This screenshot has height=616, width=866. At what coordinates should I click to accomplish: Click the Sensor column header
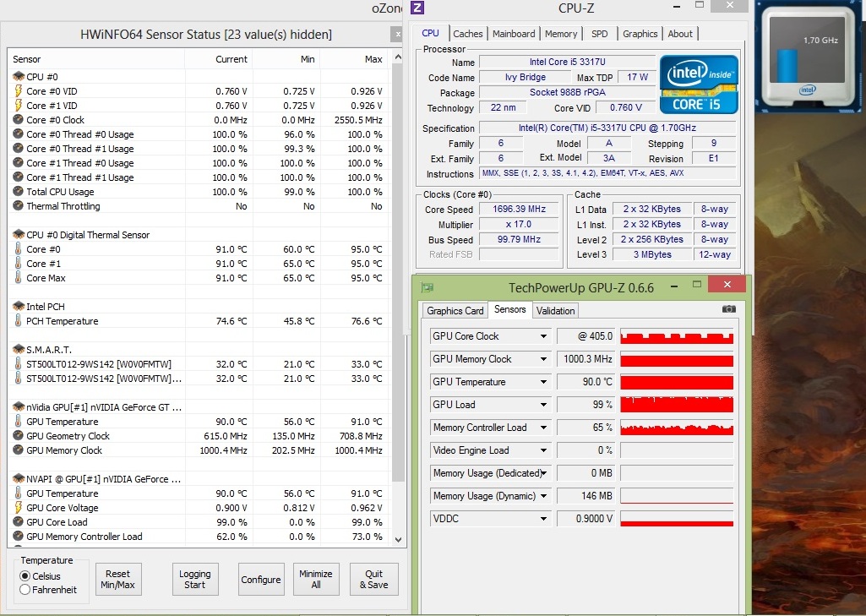[96, 59]
